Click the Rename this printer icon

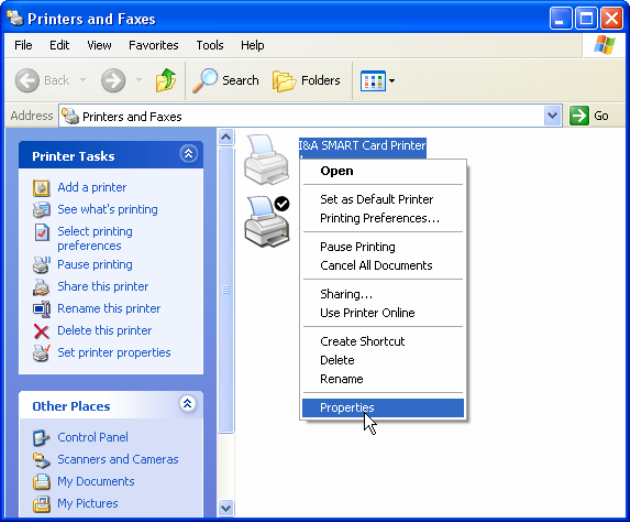tap(41, 309)
